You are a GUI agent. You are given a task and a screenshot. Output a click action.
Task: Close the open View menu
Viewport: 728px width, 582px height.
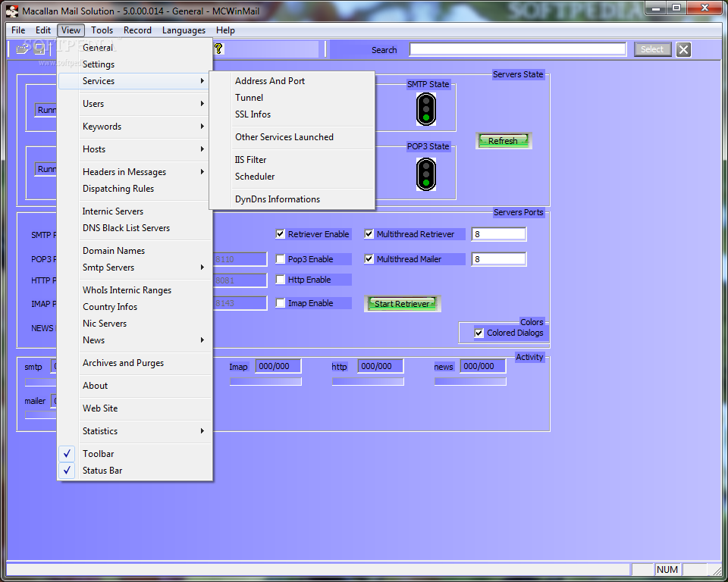click(71, 30)
